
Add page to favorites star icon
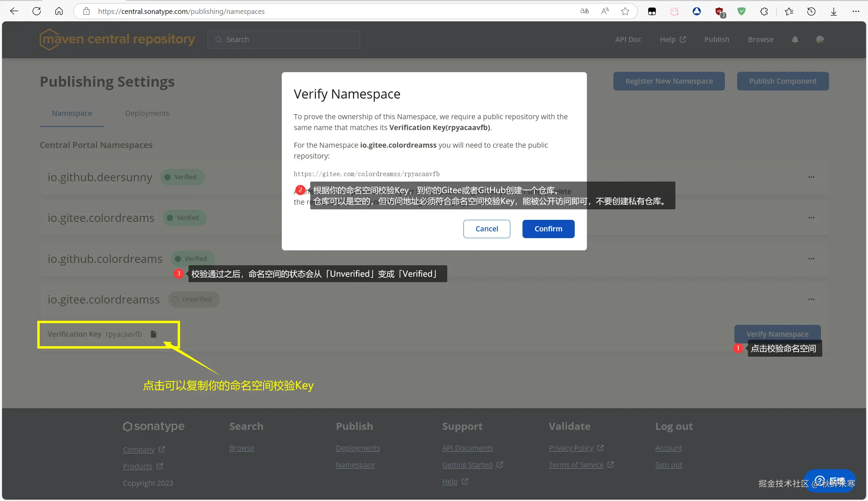(x=625, y=12)
